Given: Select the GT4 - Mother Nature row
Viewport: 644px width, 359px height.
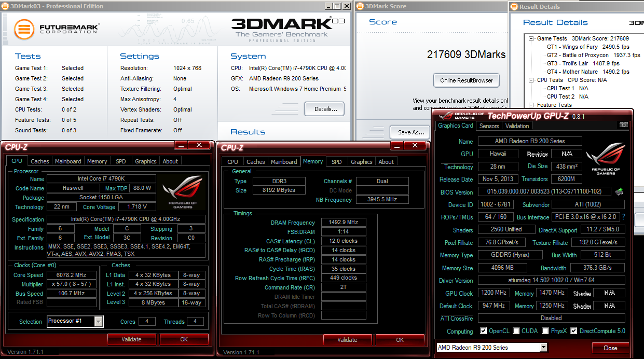Looking at the screenshot, I should point(588,72).
